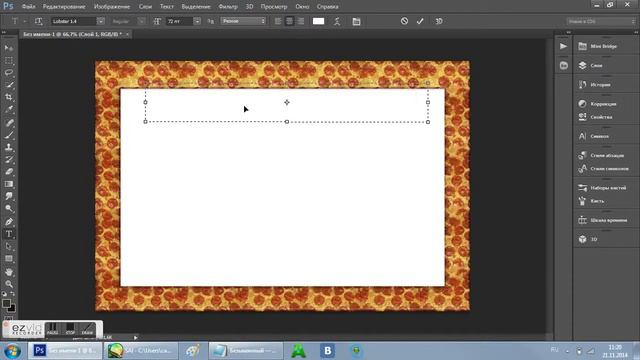The height and width of the screenshot is (360, 640).
Task: Select the Gradient tool
Action: [x=9, y=184]
